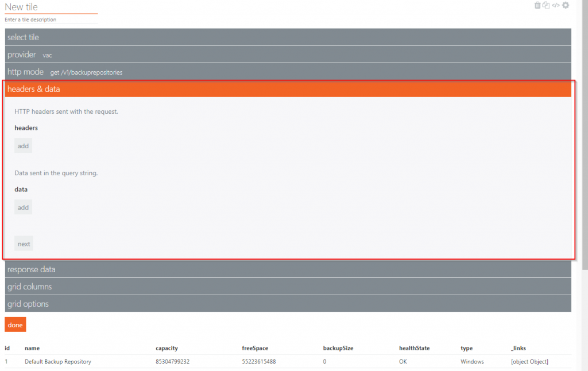Open the grid options section
Screen dimensions: 588x371
click(288, 304)
